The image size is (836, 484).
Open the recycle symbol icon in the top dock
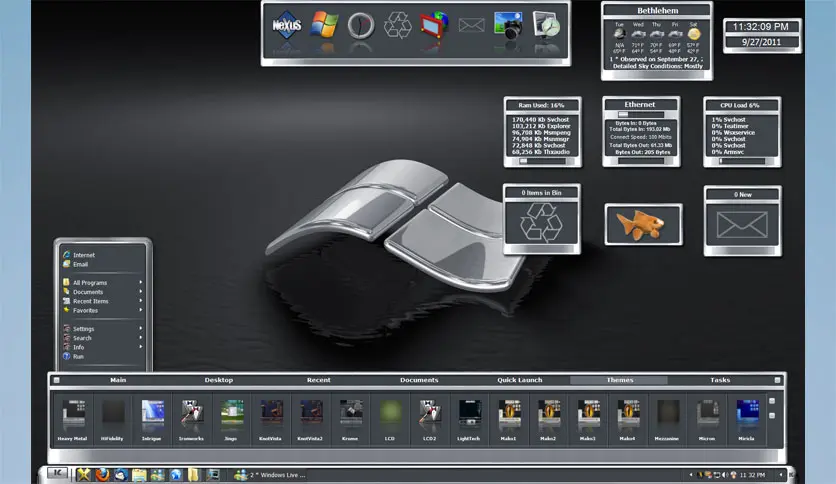pos(398,26)
